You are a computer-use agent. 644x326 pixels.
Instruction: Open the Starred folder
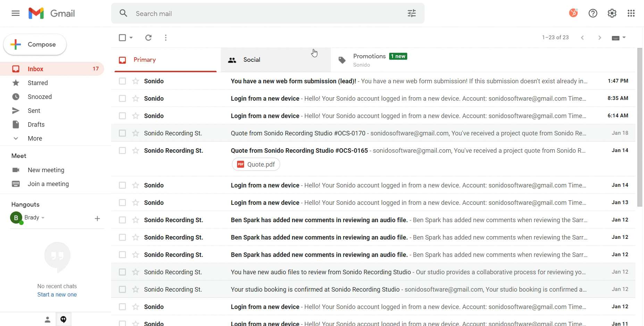(x=52, y=83)
